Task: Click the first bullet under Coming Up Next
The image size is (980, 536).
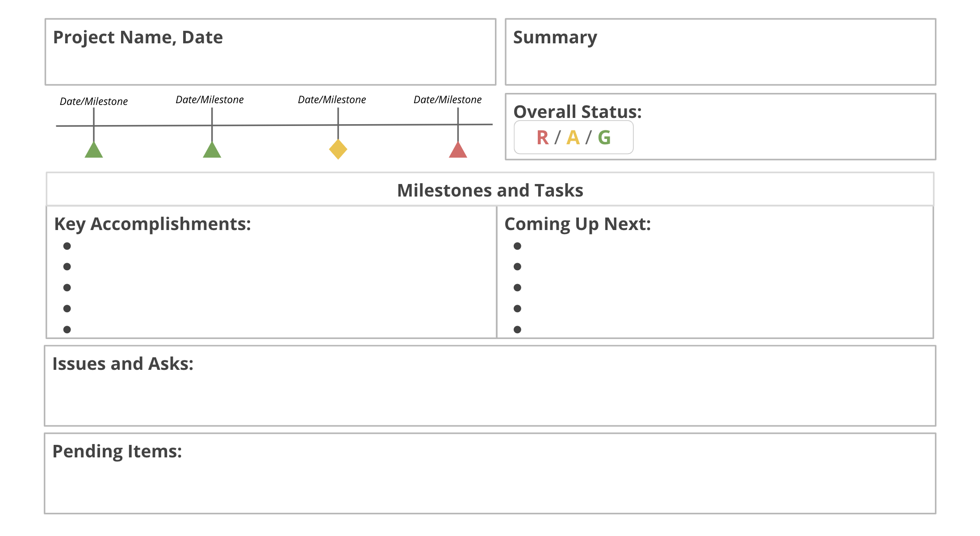Action: [517, 246]
